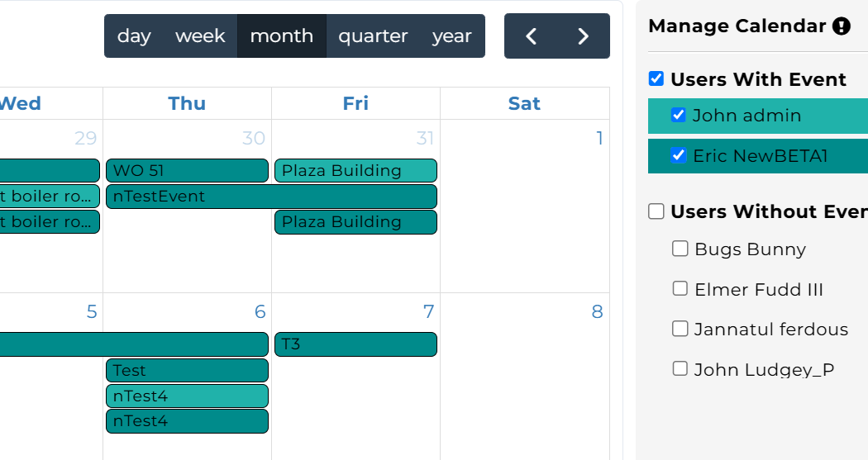Tick the Jannatul ferdous checkbox
This screenshot has height=460, width=868.
(680, 329)
